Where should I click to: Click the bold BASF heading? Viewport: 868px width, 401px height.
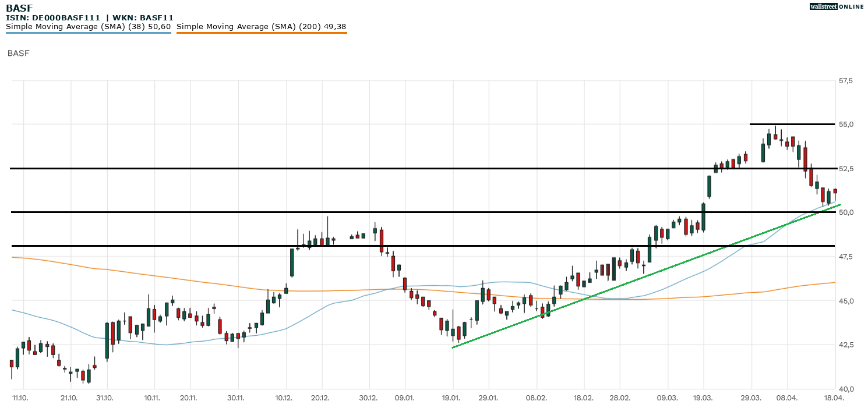tap(19, 8)
